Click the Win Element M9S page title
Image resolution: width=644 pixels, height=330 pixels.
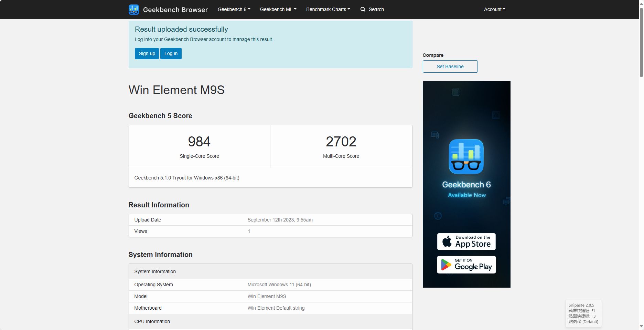pos(176,90)
